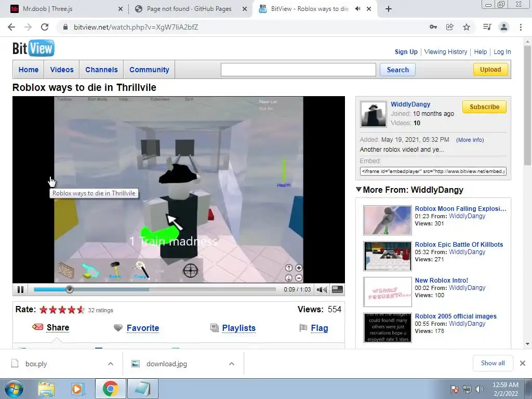Go forward in browser
The image size is (532, 399).
28,27
